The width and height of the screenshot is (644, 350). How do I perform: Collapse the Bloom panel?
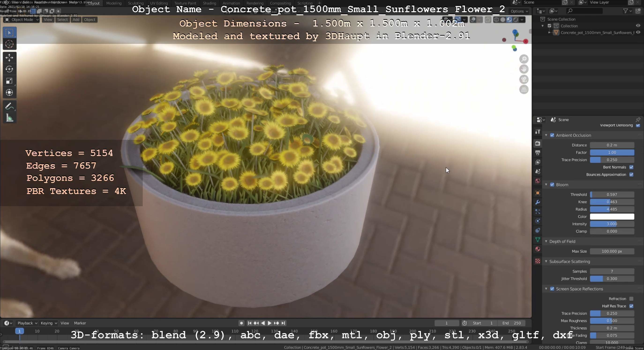coord(546,185)
